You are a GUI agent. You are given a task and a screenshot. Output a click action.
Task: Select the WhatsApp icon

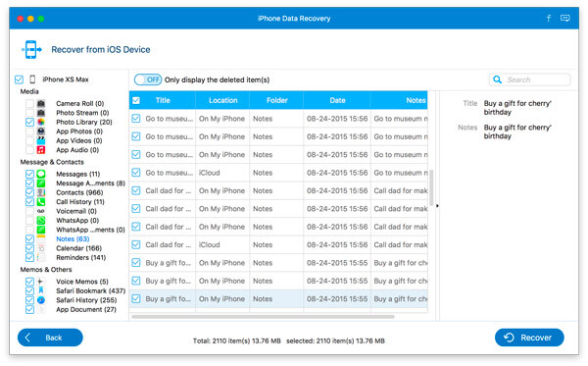pos(41,221)
